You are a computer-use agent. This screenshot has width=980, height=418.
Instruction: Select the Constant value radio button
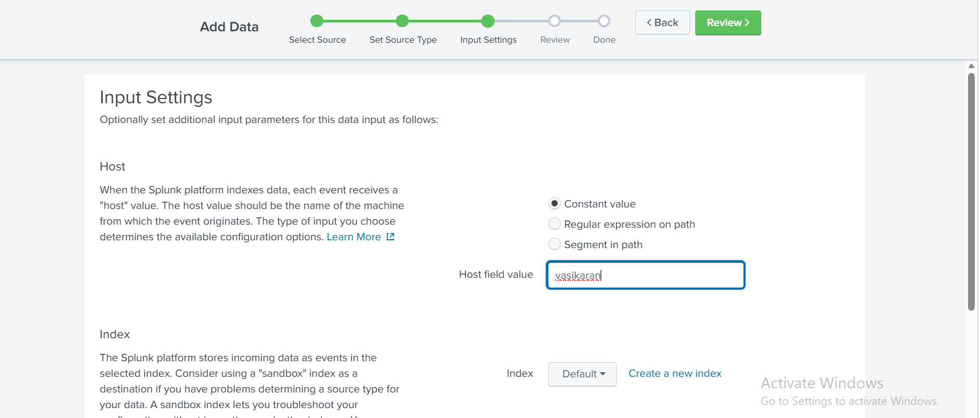click(x=555, y=203)
